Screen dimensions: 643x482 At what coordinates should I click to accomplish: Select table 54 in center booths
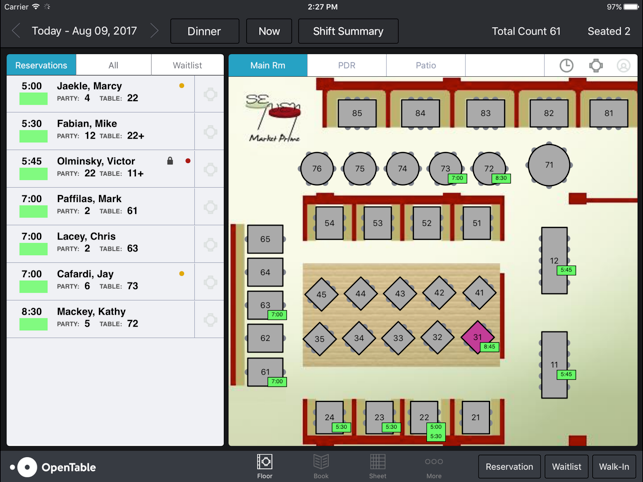tap(329, 223)
